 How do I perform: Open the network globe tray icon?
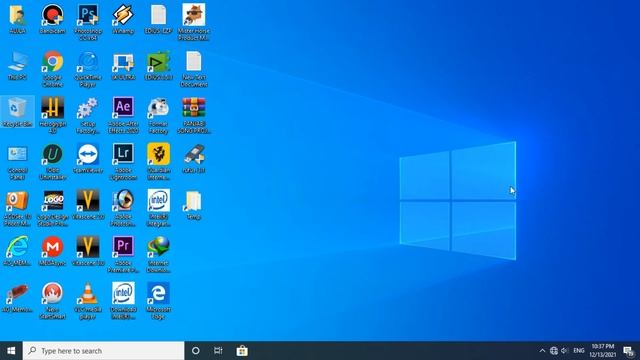pyautogui.click(x=553, y=351)
